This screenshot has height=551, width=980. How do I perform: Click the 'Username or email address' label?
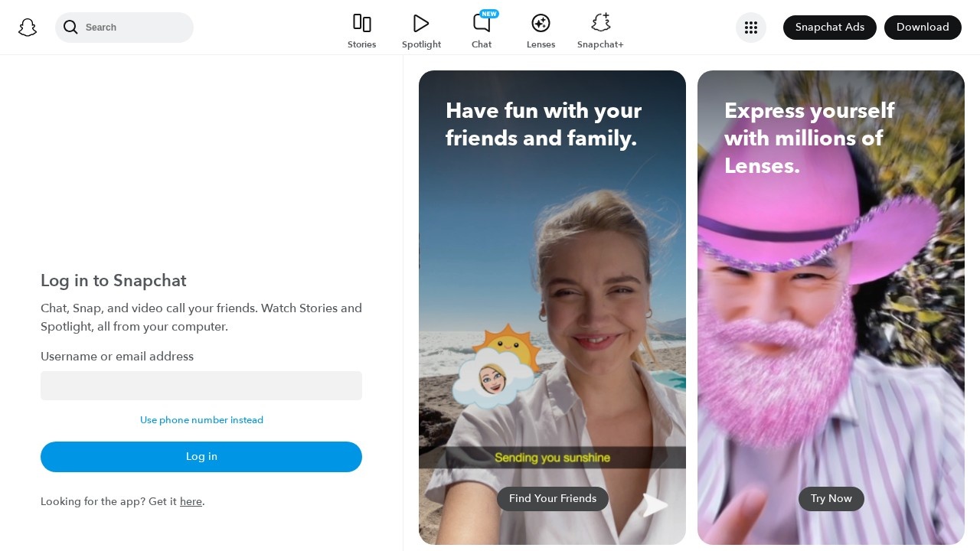click(117, 357)
